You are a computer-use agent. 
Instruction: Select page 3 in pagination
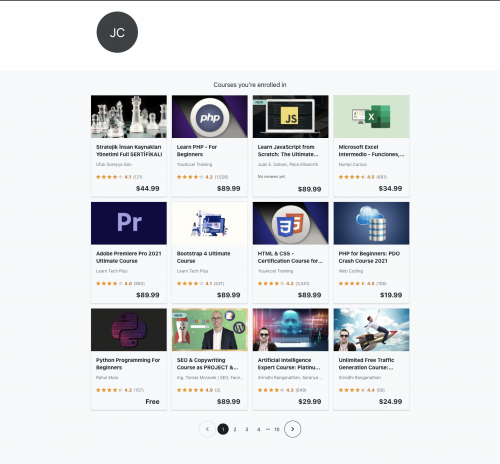click(x=247, y=429)
